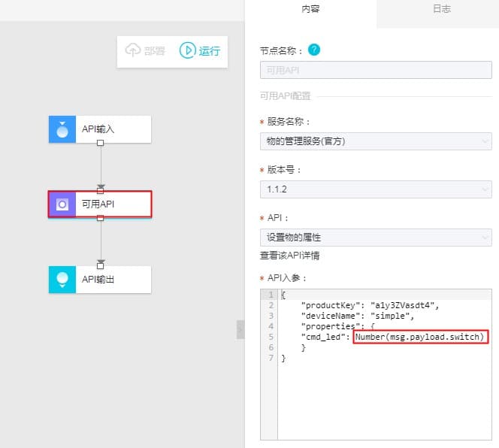Click the 可用API配置 section heading
The width and height of the screenshot is (499, 448).
[285, 96]
